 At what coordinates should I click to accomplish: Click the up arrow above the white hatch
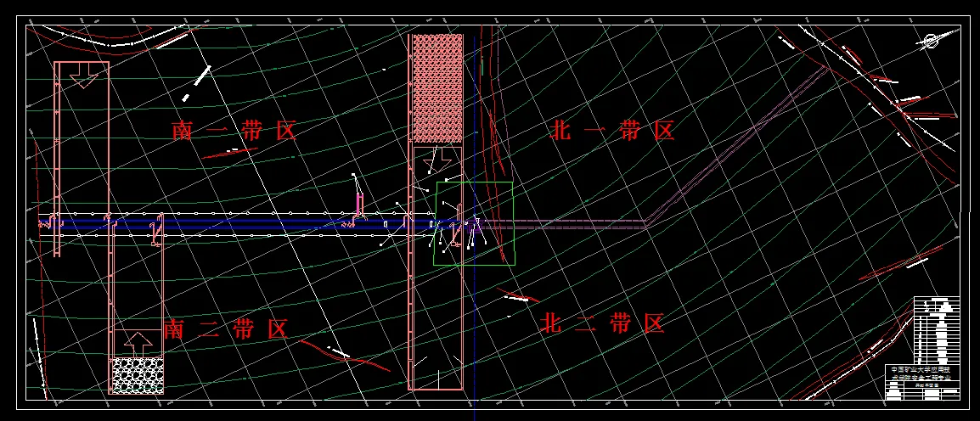tap(138, 344)
